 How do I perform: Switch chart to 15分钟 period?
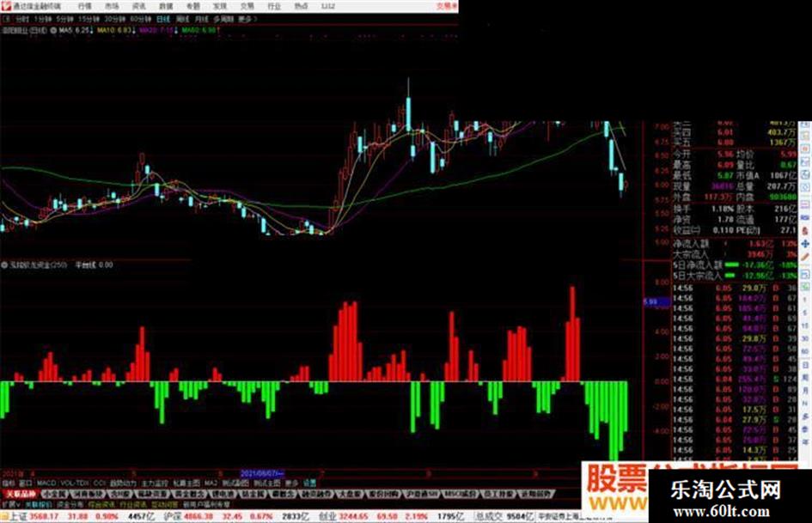pyautogui.click(x=89, y=19)
